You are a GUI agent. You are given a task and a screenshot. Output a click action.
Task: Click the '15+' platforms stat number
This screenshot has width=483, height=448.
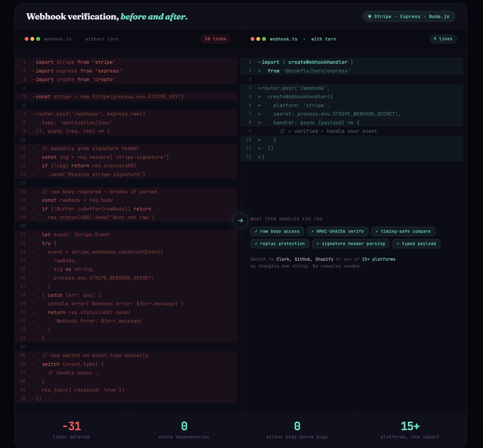(x=410, y=426)
